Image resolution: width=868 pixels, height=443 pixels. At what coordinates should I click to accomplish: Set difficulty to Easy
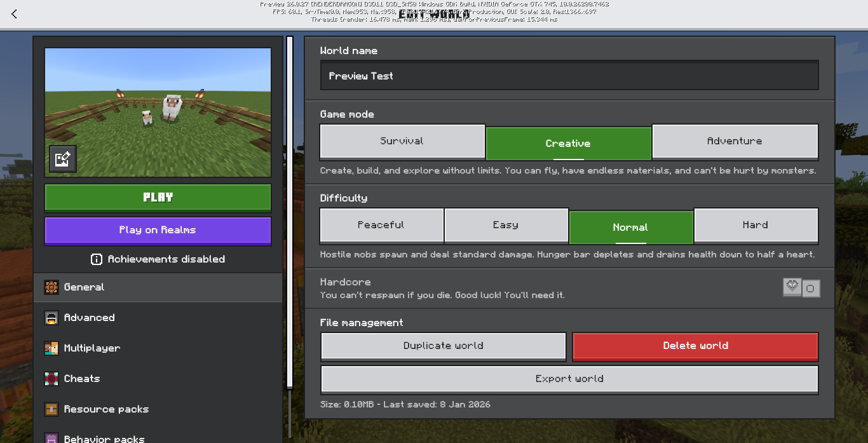pyautogui.click(x=506, y=225)
